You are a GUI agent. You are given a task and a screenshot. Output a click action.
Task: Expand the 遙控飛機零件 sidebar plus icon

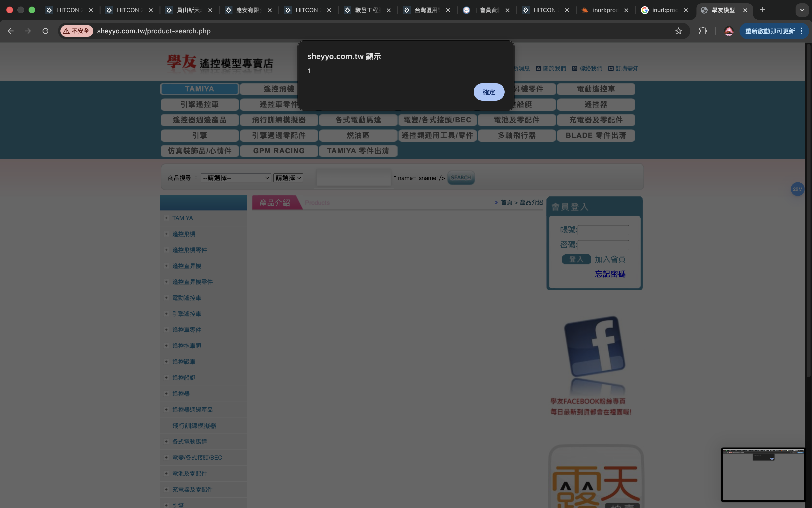166,250
